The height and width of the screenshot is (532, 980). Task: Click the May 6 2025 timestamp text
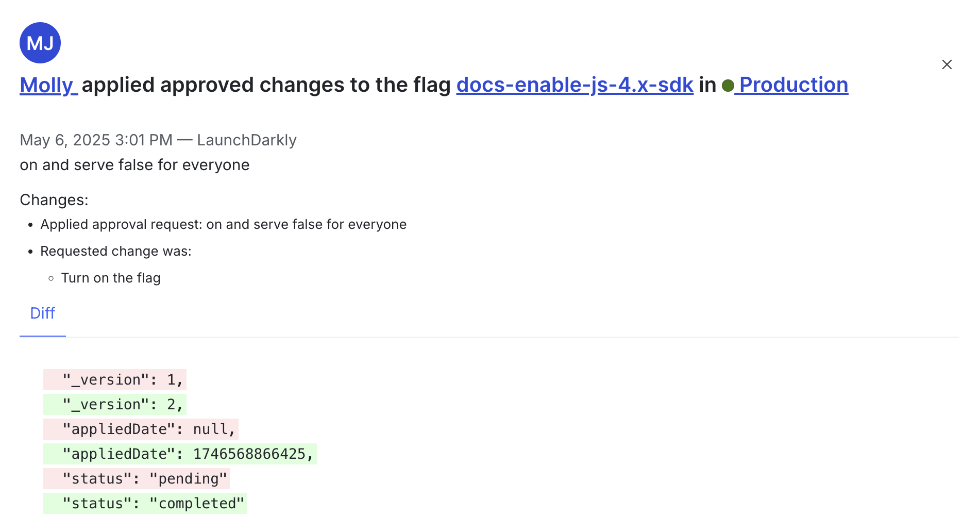point(96,140)
